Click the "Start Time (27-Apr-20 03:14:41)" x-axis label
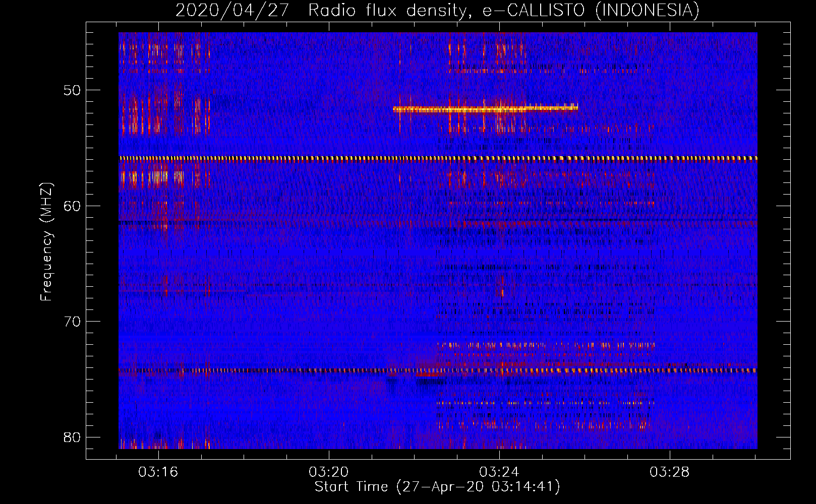The width and height of the screenshot is (816, 504). pyautogui.click(x=437, y=487)
